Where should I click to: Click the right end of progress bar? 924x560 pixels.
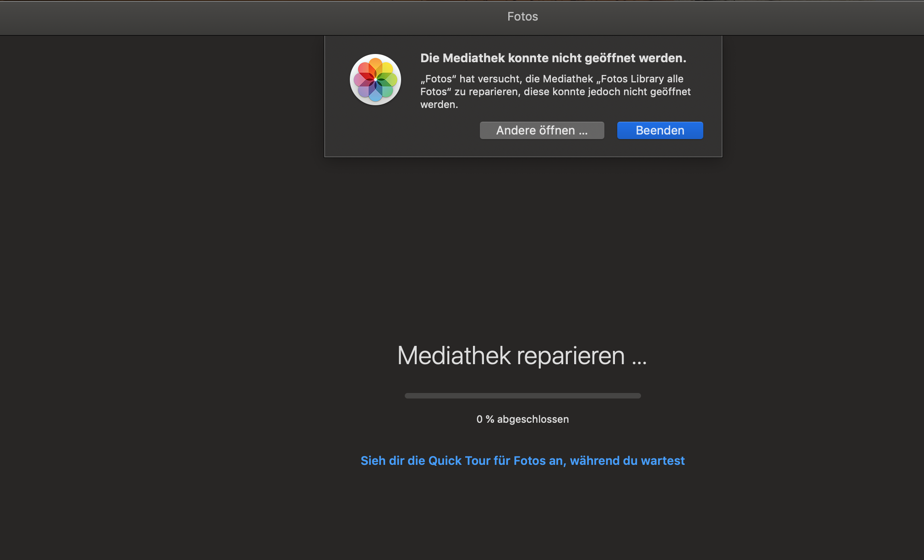click(638, 396)
